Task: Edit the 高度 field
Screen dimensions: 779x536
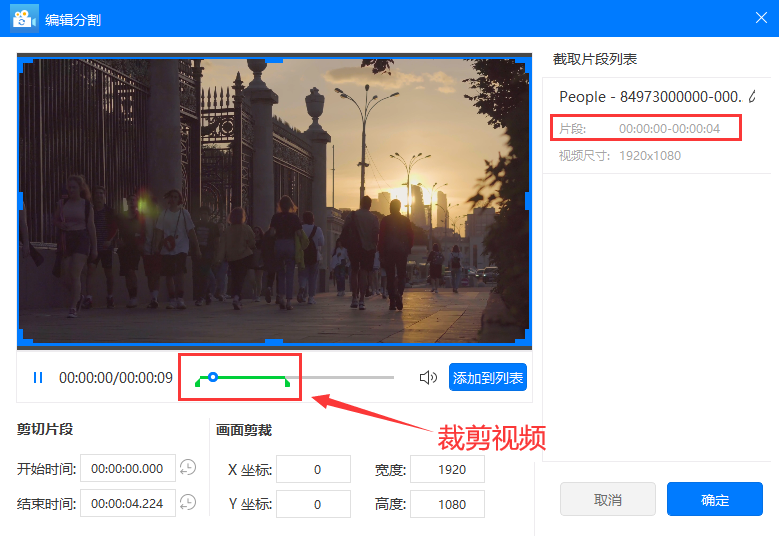Action: tap(447, 504)
